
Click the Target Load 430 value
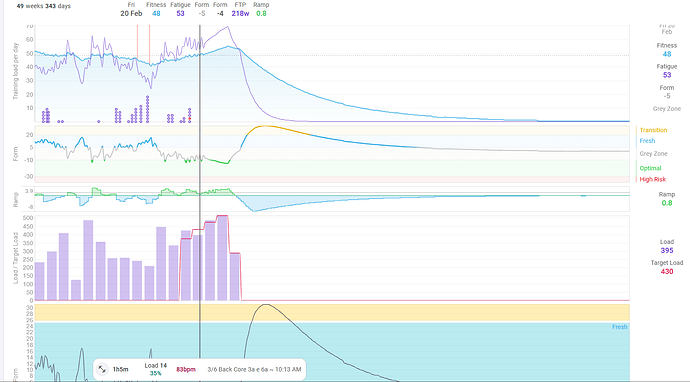pyautogui.click(x=667, y=272)
